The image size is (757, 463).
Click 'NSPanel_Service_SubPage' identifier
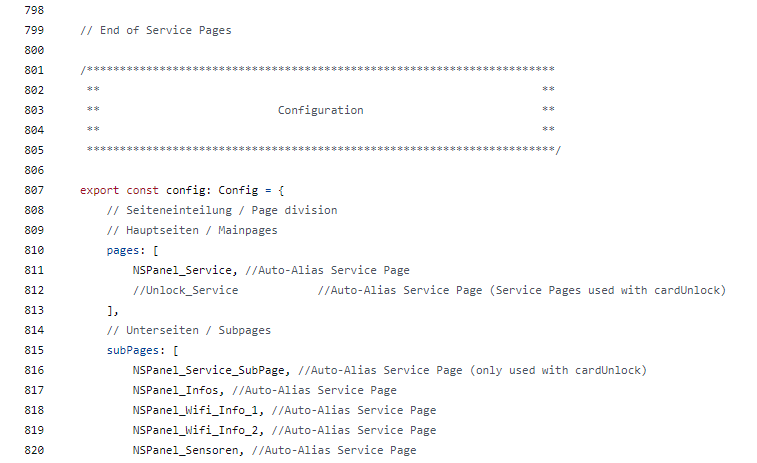pos(209,370)
